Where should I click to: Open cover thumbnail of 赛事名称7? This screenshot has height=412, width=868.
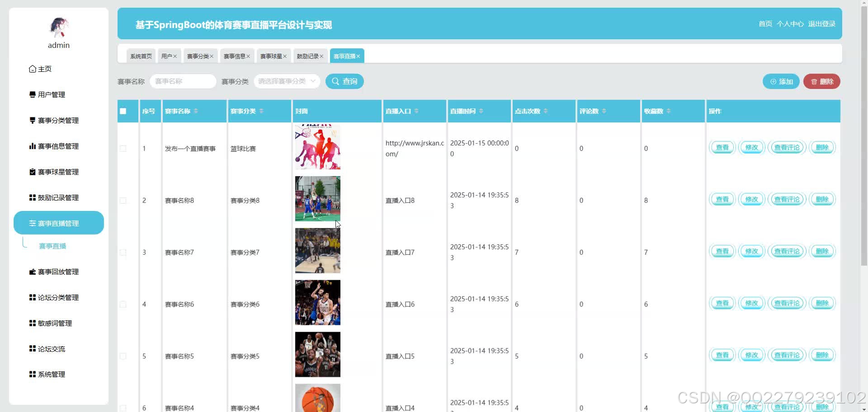[x=318, y=251]
